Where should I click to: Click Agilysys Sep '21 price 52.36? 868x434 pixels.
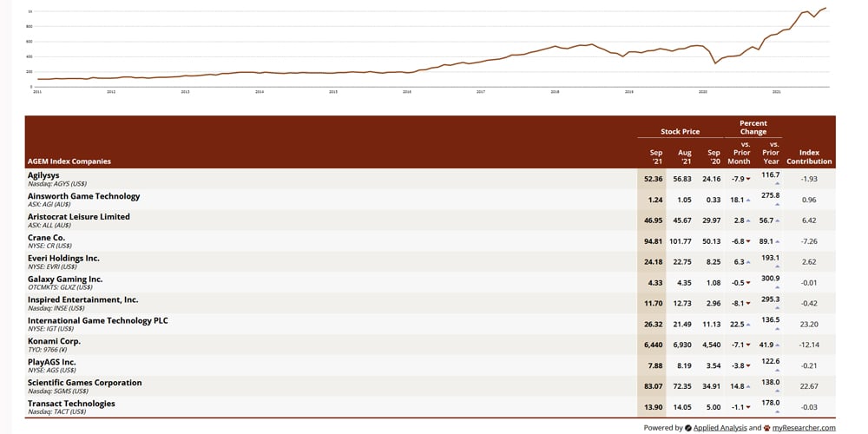pos(654,179)
